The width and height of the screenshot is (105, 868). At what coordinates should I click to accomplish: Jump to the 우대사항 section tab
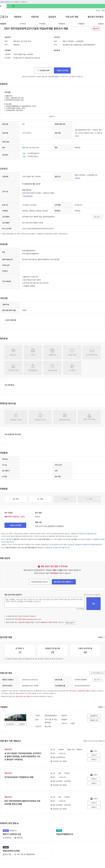[x=42, y=24]
